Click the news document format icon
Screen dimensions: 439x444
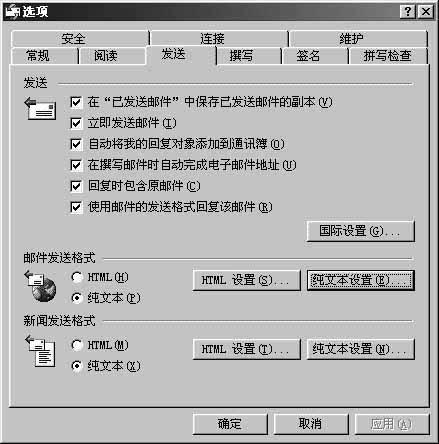click(41, 351)
